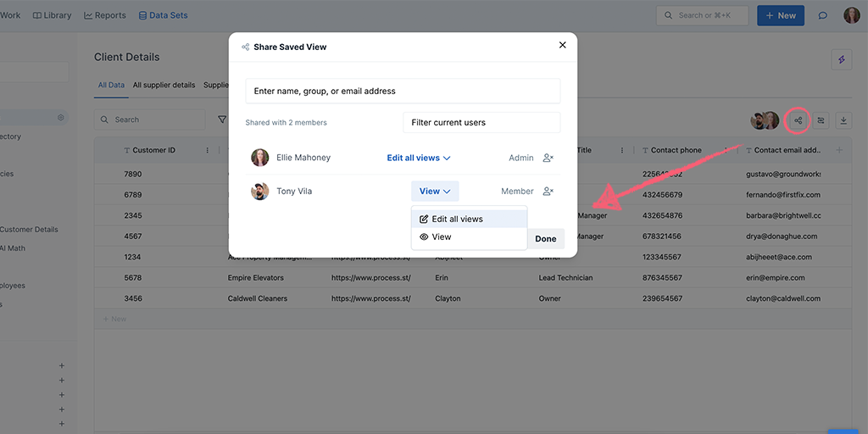
Task: Open the Title column options menu
Action: 622,150
